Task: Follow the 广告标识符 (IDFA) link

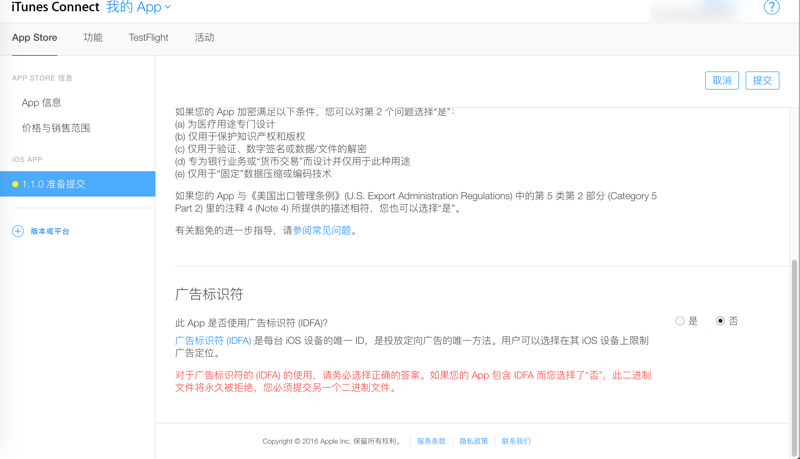Action: pos(213,341)
